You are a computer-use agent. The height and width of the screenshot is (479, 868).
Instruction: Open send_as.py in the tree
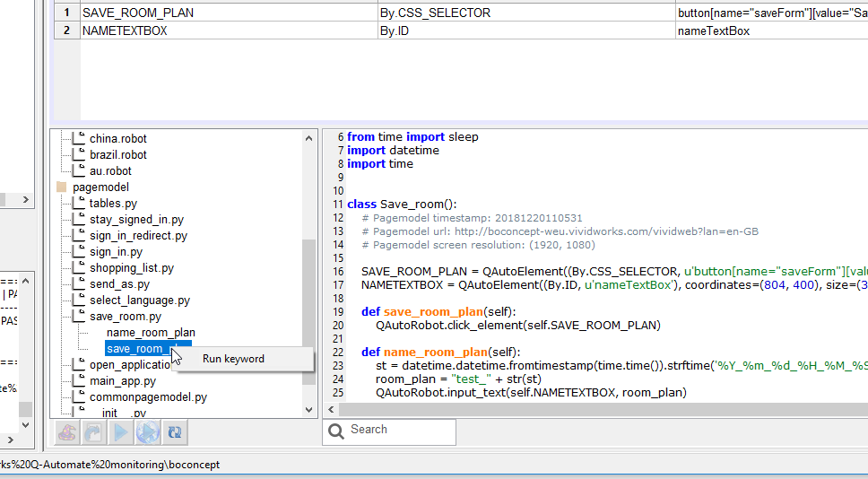(x=119, y=284)
